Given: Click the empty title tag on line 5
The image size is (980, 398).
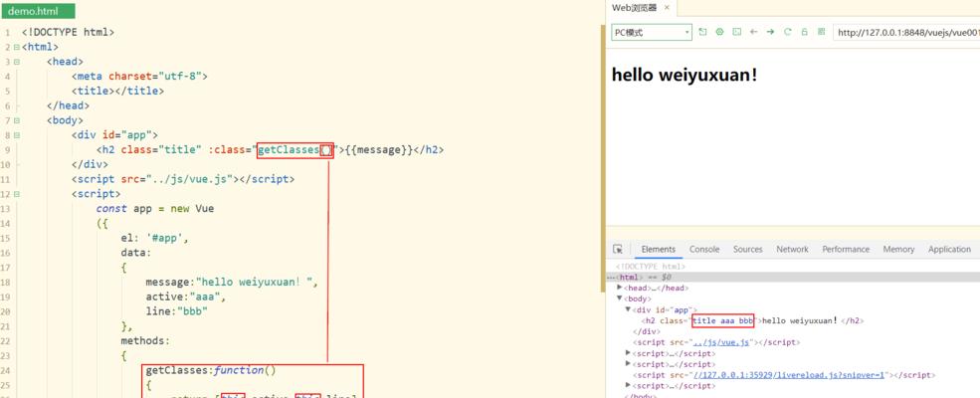Looking at the screenshot, I should click(117, 92).
